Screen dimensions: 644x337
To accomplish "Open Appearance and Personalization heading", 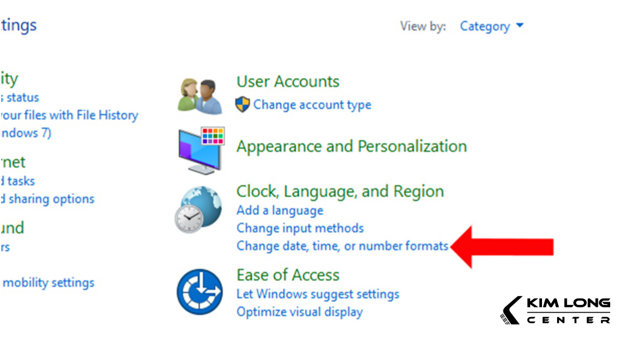I will (352, 146).
